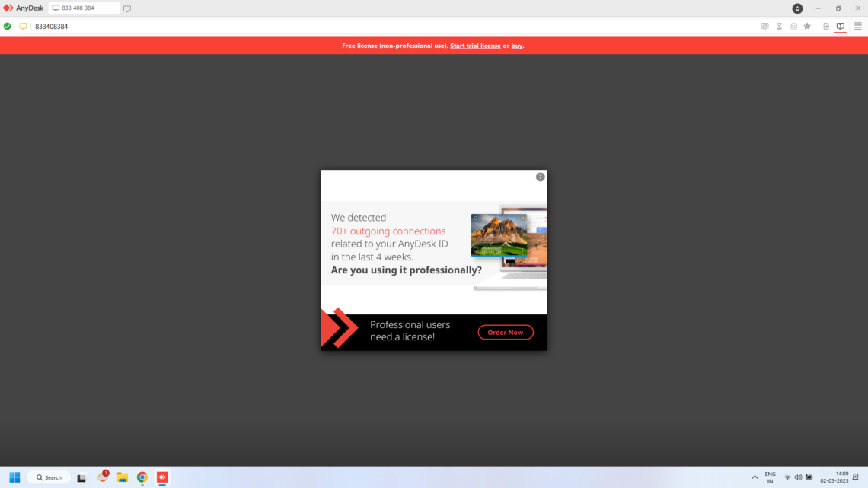
Task: Click the buy link in the banner
Action: click(x=515, y=45)
